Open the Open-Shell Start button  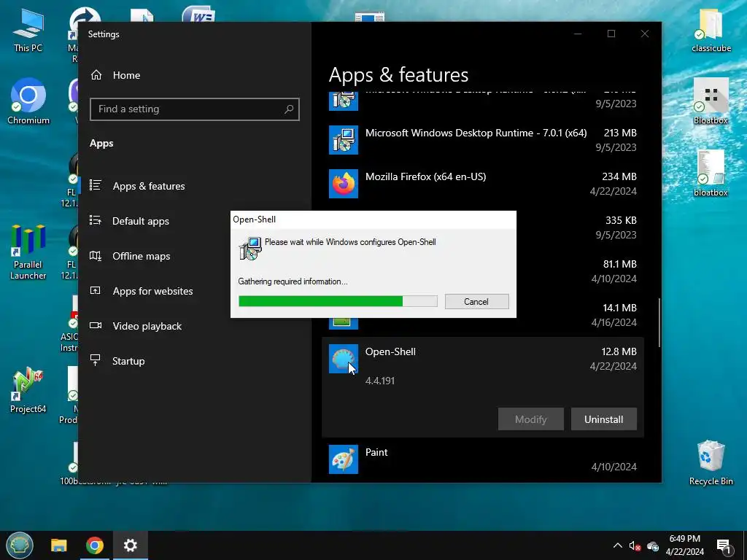(20, 545)
